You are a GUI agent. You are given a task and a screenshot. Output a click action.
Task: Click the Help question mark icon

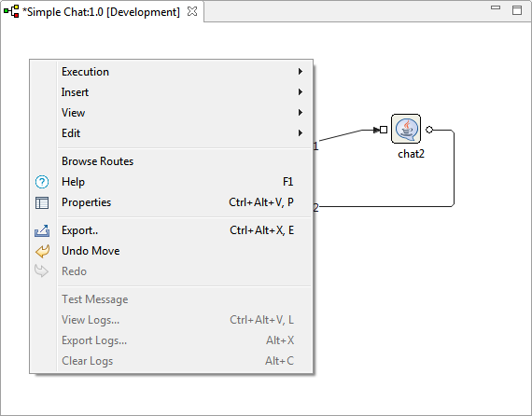42,182
